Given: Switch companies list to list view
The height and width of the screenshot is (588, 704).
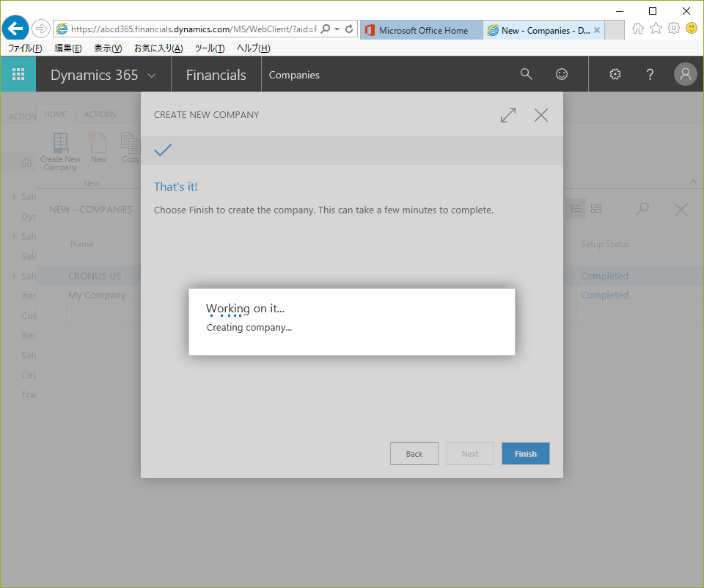Looking at the screenshot, I should tap(575, 208).
